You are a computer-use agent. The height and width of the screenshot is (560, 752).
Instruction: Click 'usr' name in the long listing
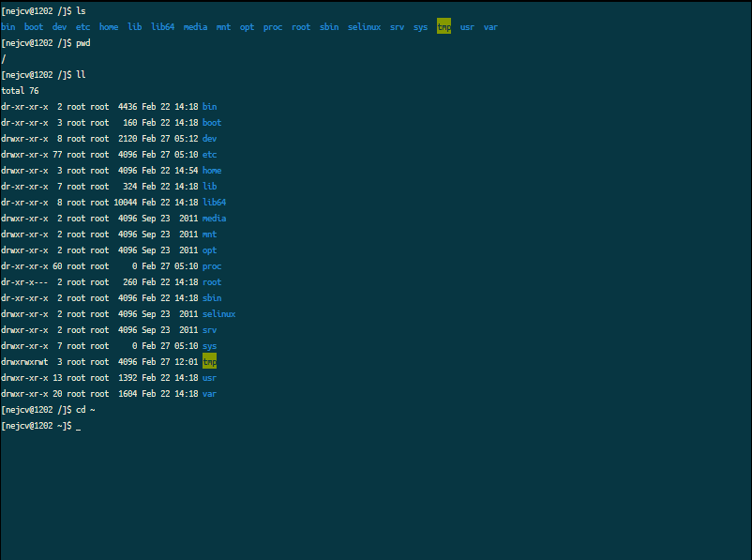(210, 378)
